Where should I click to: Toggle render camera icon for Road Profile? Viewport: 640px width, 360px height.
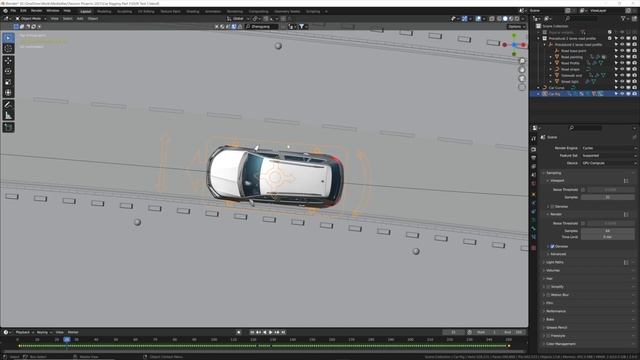(634, 63)
